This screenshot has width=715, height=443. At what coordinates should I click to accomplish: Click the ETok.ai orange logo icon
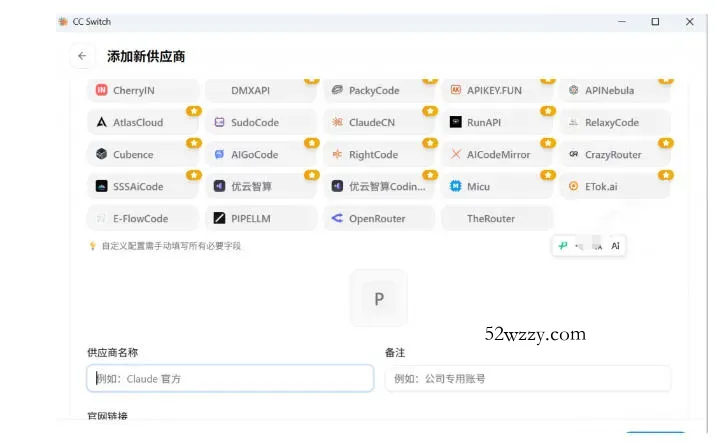pos(574,186)
